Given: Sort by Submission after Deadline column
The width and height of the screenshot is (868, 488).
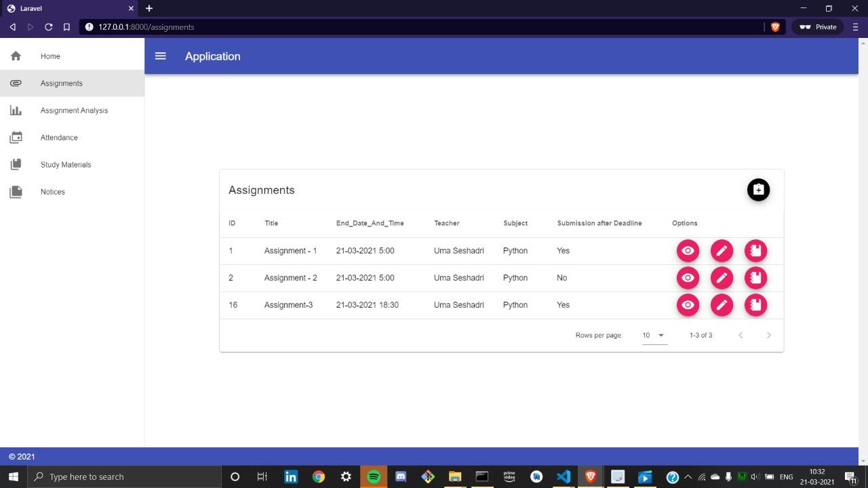Looking at the screenshot, I should [x=599, y=223].
